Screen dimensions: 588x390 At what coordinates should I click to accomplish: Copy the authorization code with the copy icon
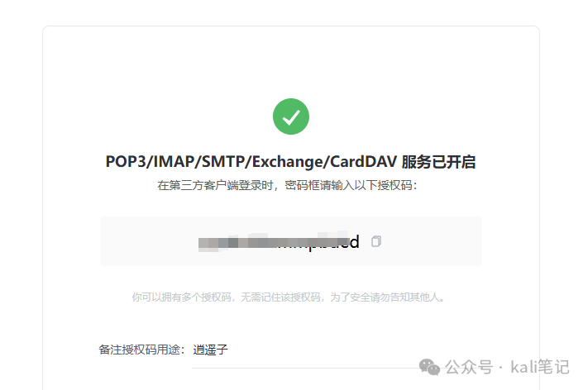click(x=376, y=241)
